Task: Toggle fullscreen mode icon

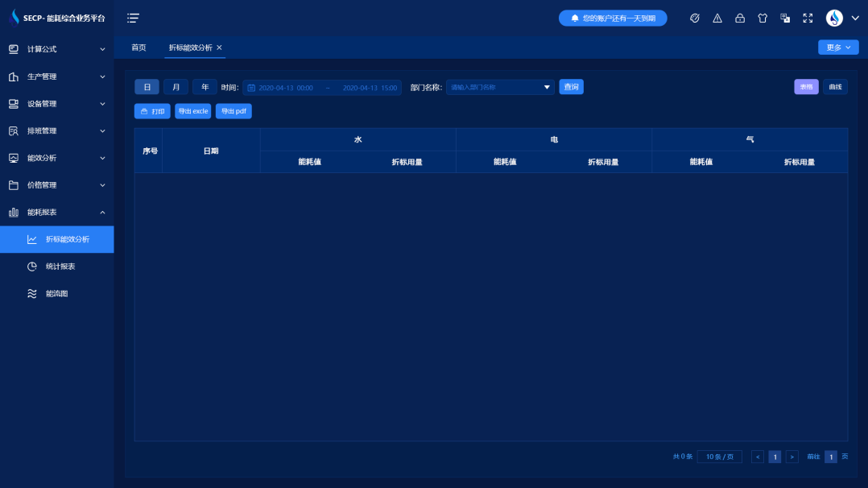Action: 808,18
